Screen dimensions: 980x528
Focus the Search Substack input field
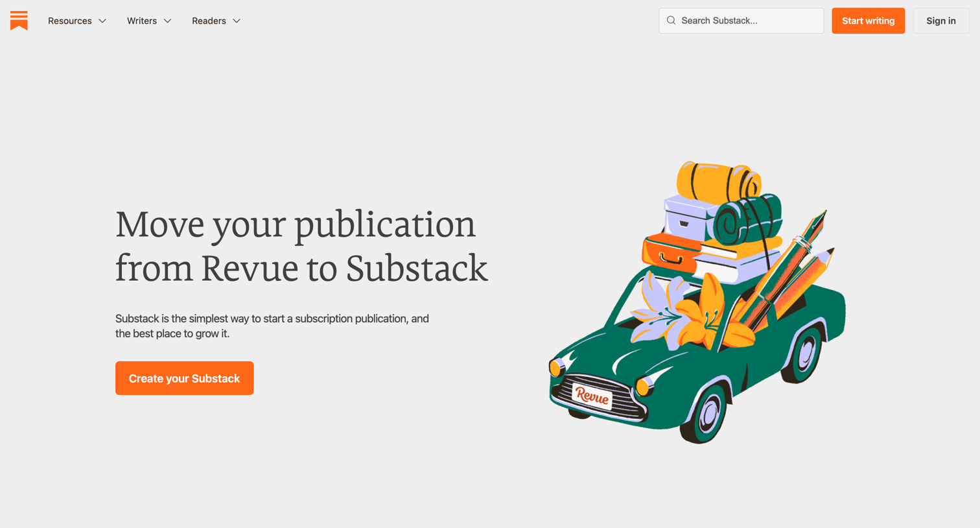click(741, 21)
